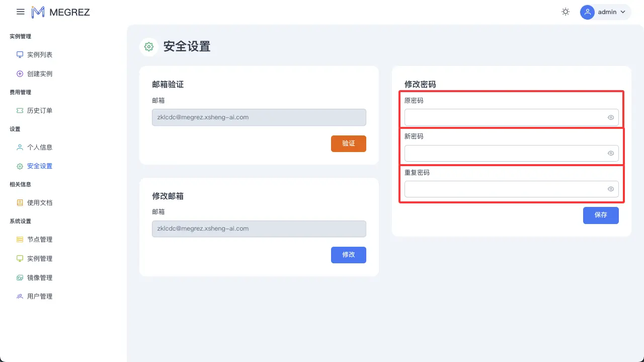Click the 使用文档 document icon
Viewport: 644px width, 362px height.
click(x=19, y=202)
